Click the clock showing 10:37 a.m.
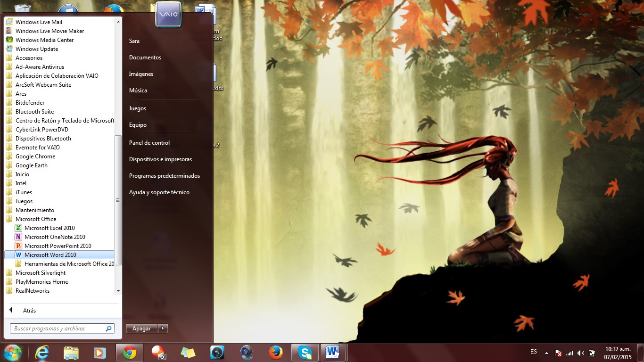Screen dimensions: 644x362 tap(618, 349)
